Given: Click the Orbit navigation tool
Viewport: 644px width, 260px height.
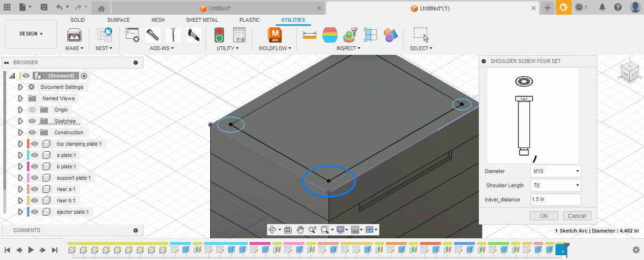Looking at the screenshot, I should click(x=272, y=230).
